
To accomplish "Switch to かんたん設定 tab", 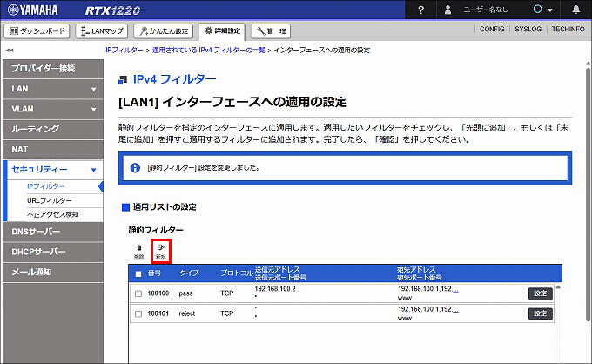I will [163, 31].
